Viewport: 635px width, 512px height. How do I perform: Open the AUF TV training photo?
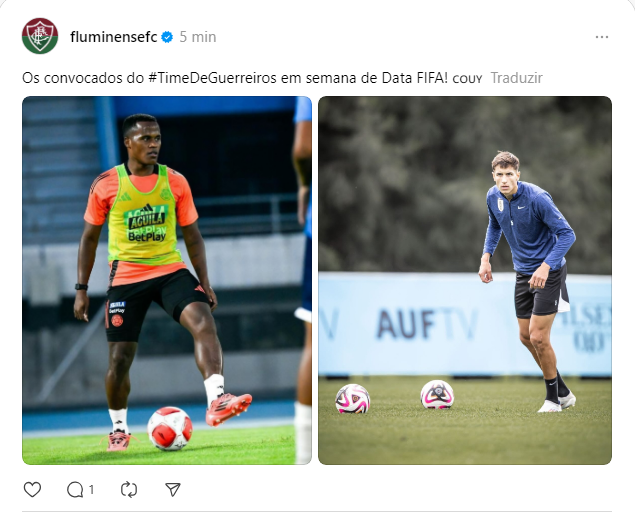pyautogui.click(x=465, y=280)
